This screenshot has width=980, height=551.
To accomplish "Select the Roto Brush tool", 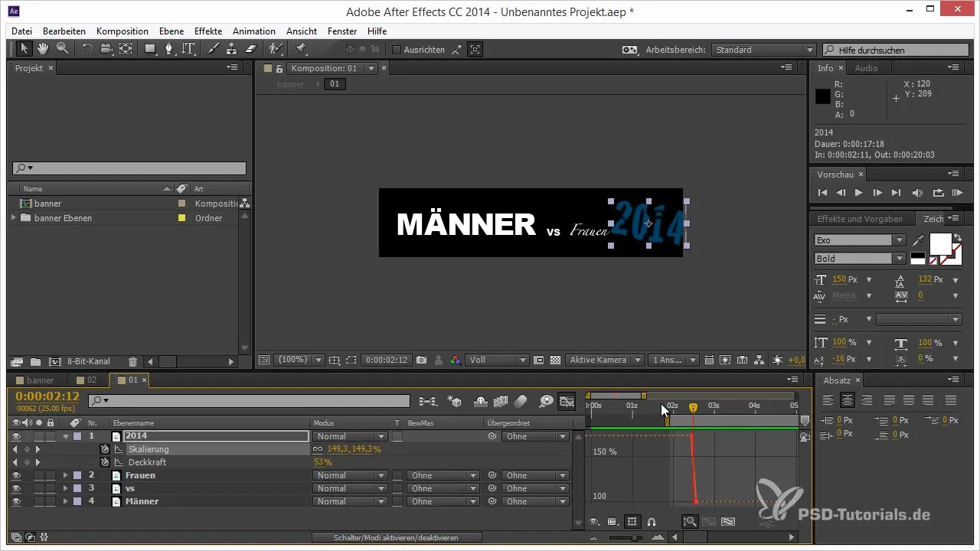I will [x=276, y=49].
